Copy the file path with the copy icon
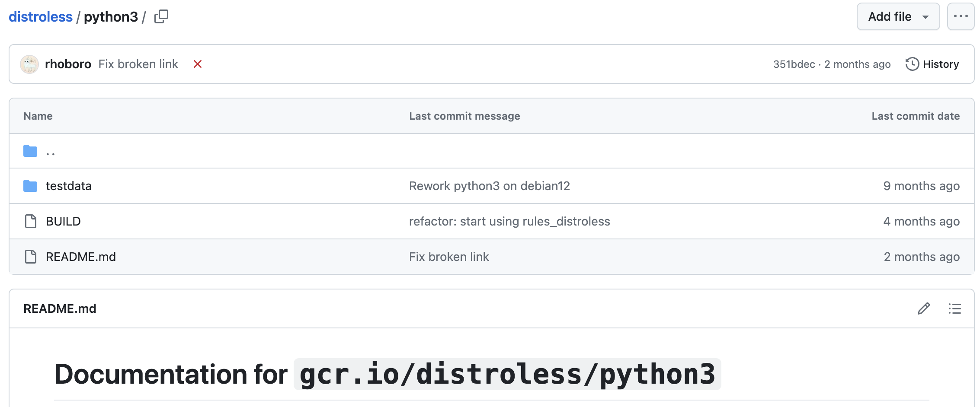This screenshot has width=980, height=407. pyautogui.click(x=161, y=16)
